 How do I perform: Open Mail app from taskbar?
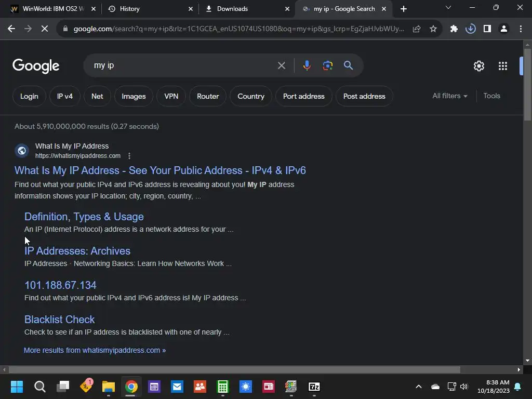tap(177, 387)
